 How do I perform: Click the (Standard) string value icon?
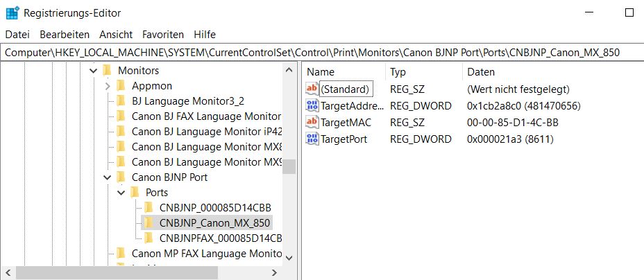[x=312, y=89]
